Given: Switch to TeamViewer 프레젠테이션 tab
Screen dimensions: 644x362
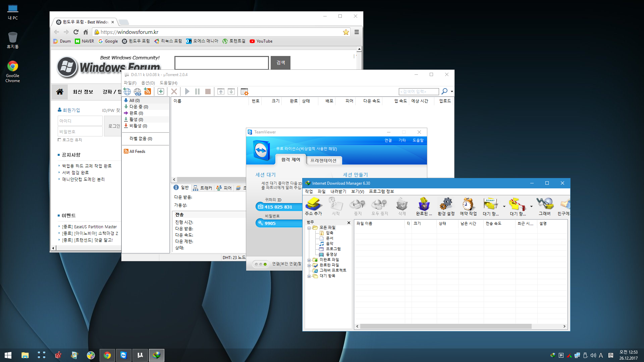Looking at the screenshot, I should tap(323, 161).
